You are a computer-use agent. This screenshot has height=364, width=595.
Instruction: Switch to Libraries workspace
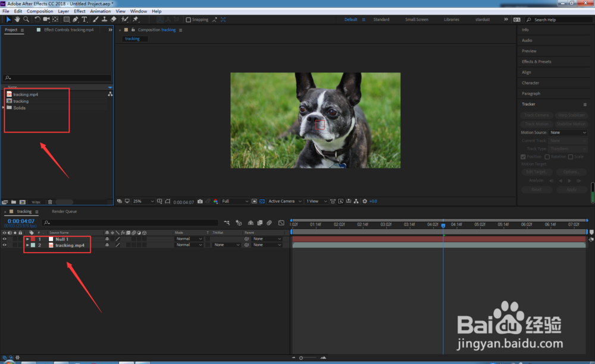coord(452,20)
